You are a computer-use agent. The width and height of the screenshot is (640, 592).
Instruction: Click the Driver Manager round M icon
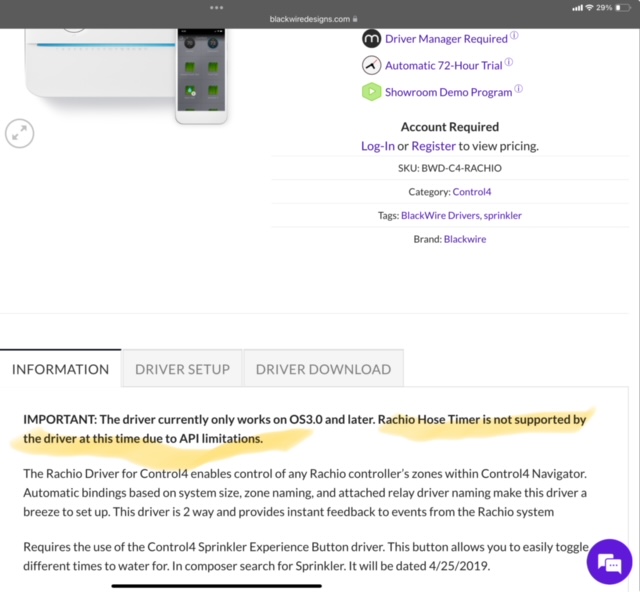point(371,39)
